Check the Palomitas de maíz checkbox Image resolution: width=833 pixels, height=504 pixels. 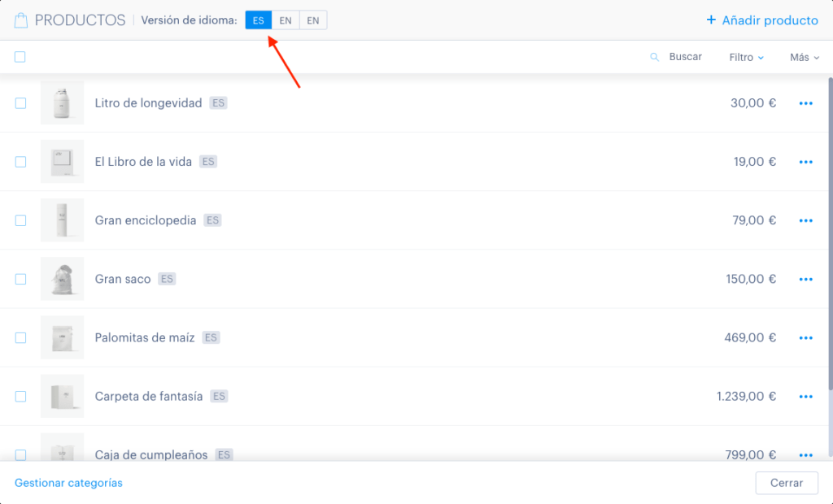pyautogui.click(x=20, y=338)
